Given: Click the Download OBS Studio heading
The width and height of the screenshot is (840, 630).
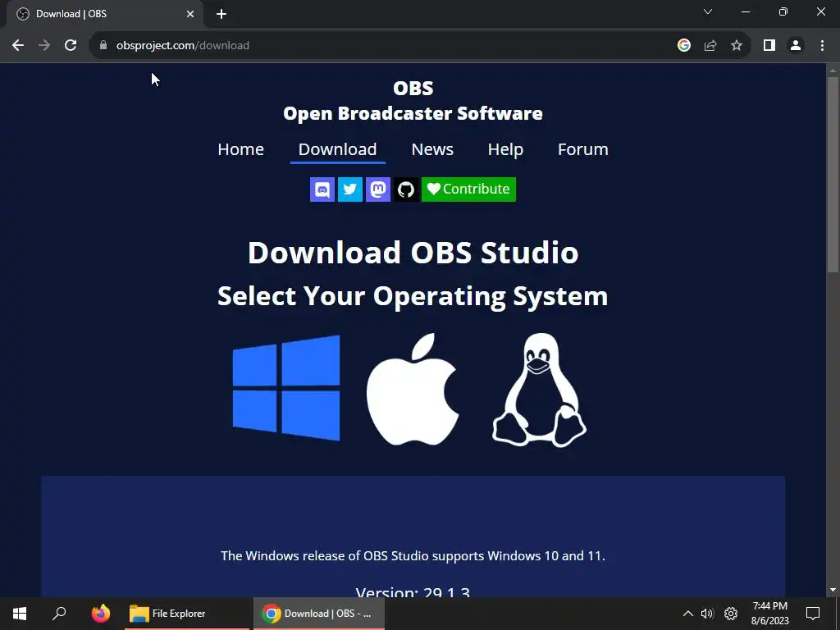Looking at the screenshot, I should [x=413, y=253].
